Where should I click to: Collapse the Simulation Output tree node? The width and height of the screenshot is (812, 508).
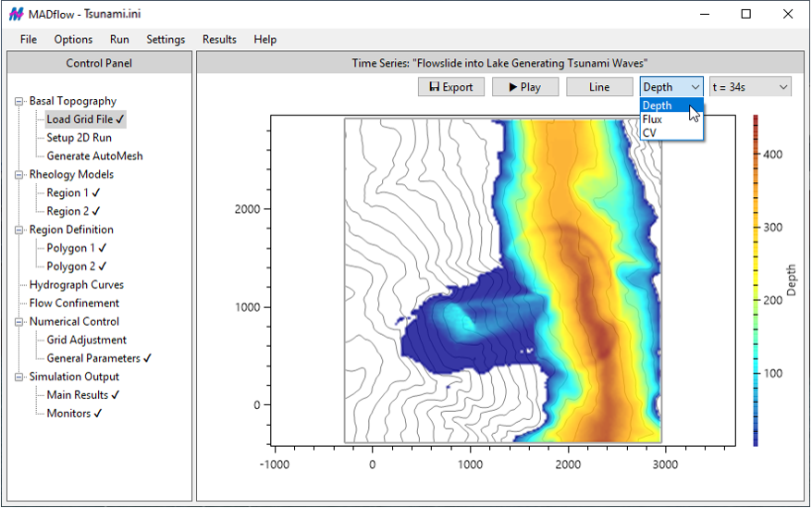click(x=19, y=378)
